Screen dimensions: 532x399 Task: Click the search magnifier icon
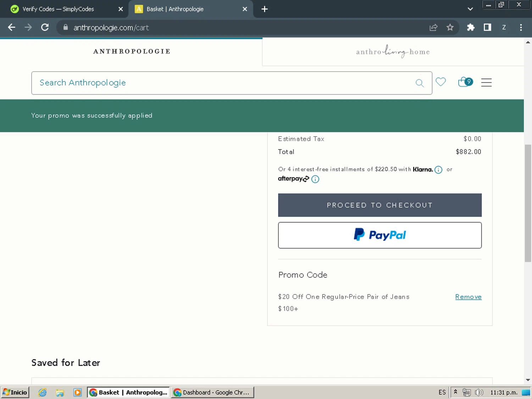[x=420, y=83]
